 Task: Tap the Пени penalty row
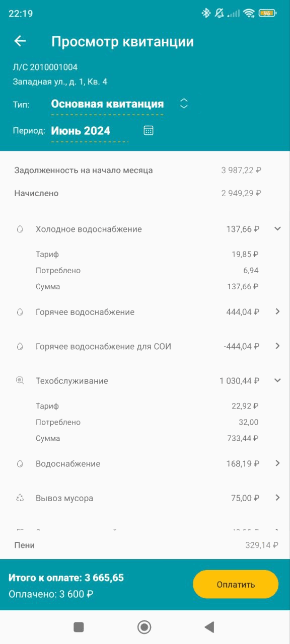(x=145, y=545)
